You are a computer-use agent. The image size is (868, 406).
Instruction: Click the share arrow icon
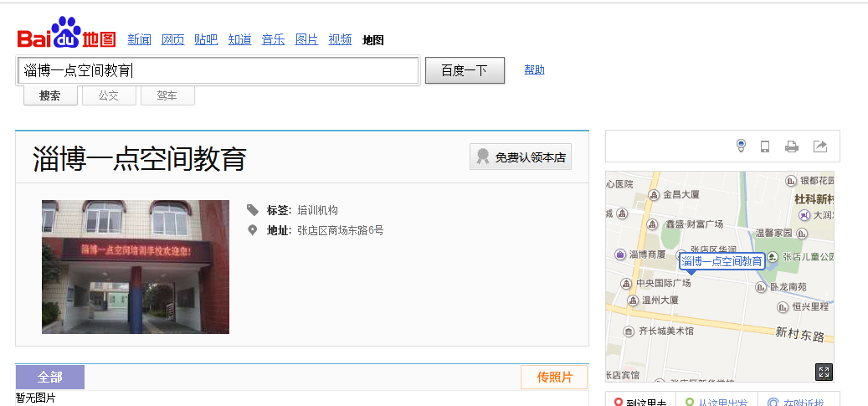pos(819,146)
